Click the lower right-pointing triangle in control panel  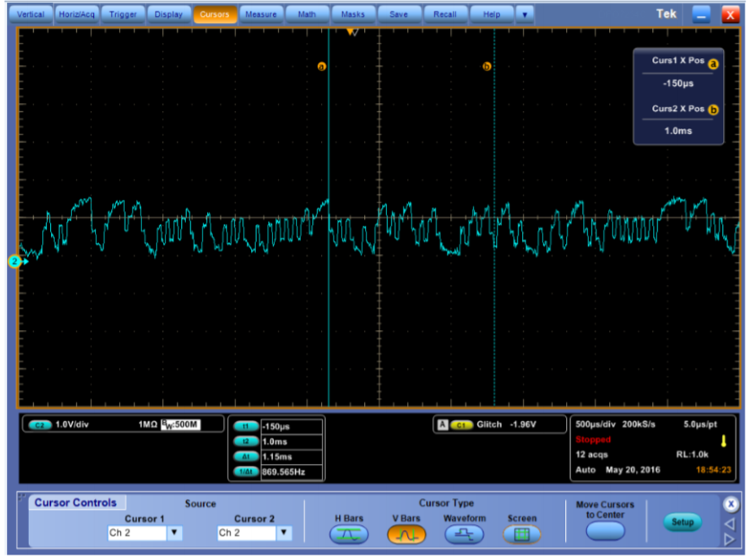730,540
